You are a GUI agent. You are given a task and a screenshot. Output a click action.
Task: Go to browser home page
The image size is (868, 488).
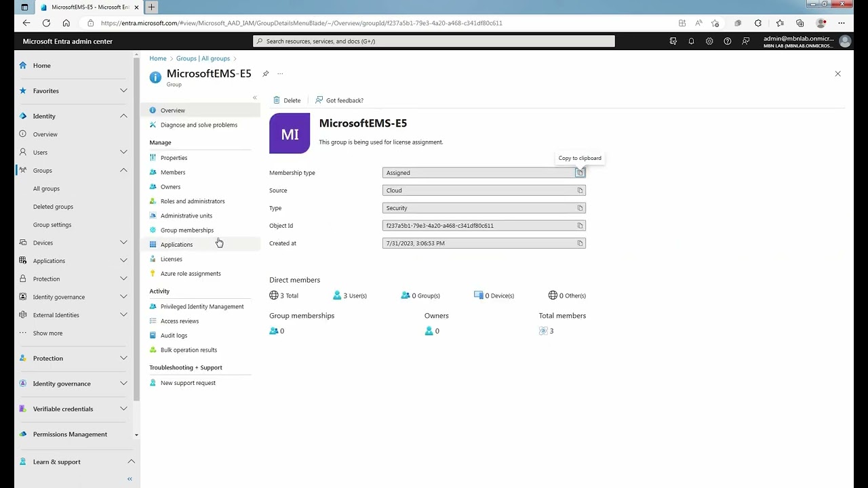[x=66, y=23]
